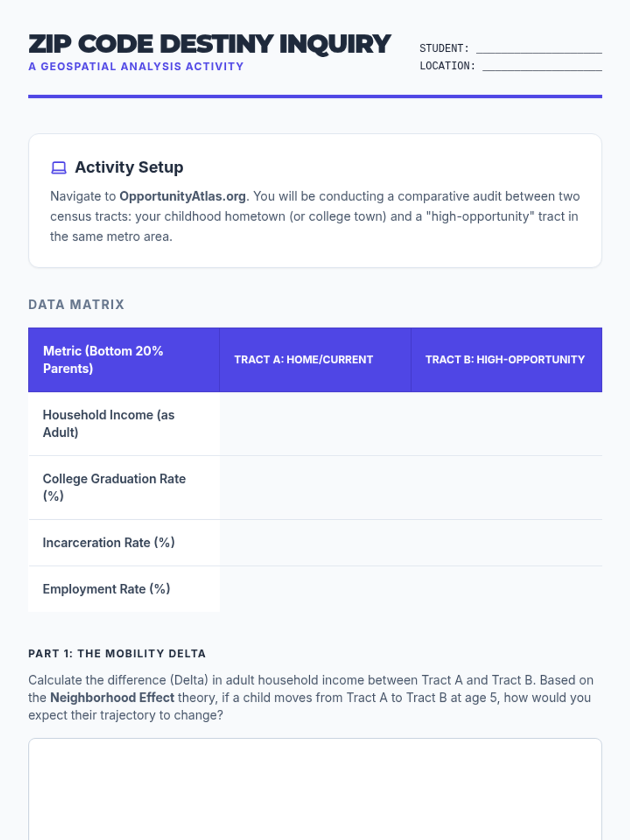Select Tract A cell for College Graduation Rate
Viewport: 630px width, 840px height.
[x=314, y=487]
